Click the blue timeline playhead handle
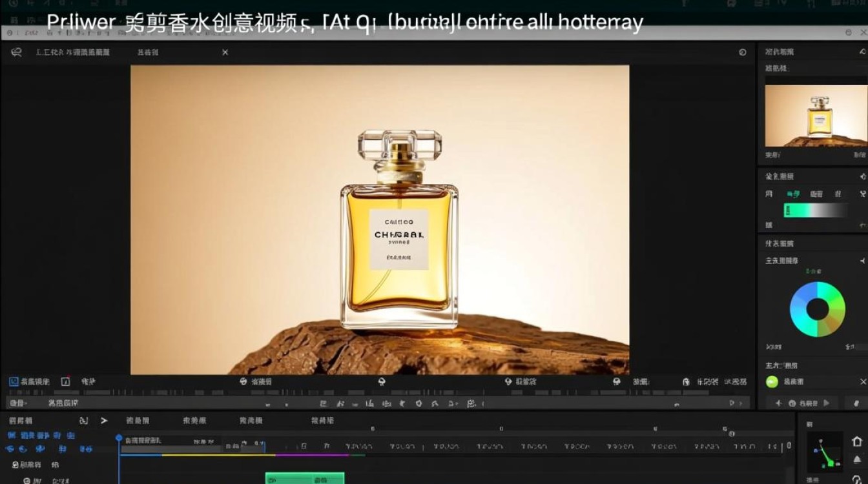Viewport: 868px width, 484px height. click(119, 438)
